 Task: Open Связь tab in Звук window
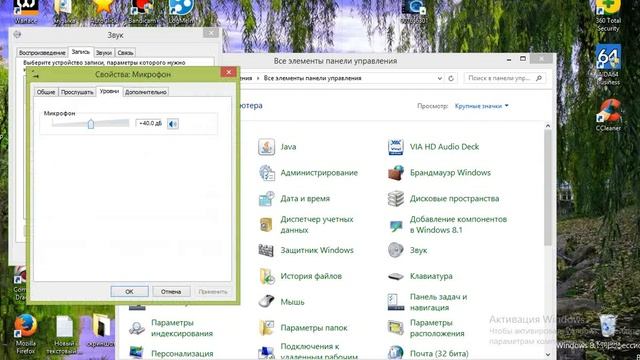click(x=125, y=53)
